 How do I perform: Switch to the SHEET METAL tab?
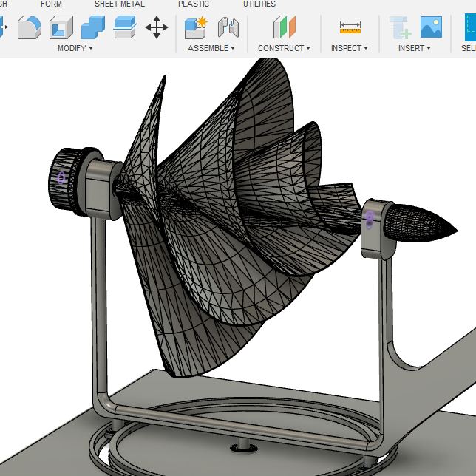coord(120,4)
